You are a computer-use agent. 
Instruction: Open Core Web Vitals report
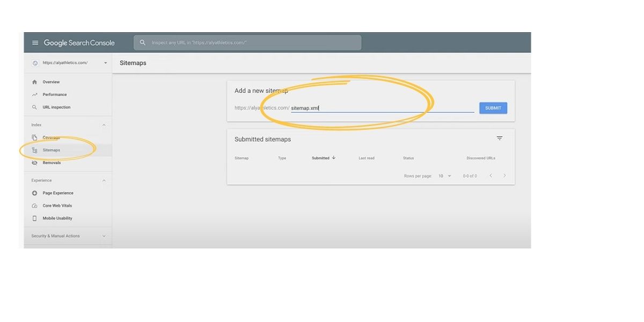click(57, 206)
